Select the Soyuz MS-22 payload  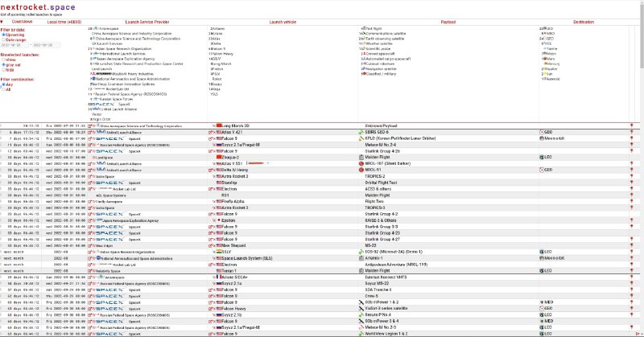[x=377, y=283]
